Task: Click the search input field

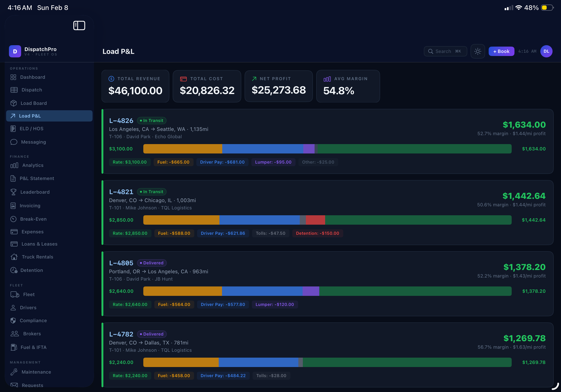Action: coord(445,52)
